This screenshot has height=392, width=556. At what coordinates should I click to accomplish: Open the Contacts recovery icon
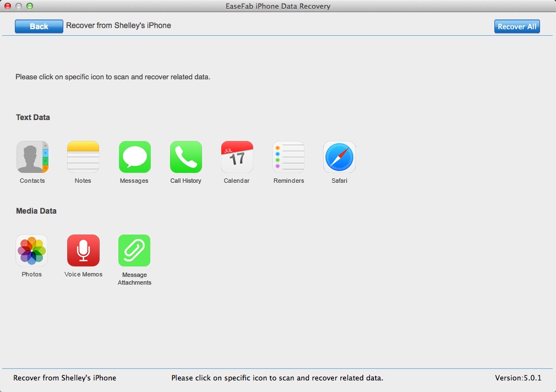pyautogui.click(x=32, y=157)
